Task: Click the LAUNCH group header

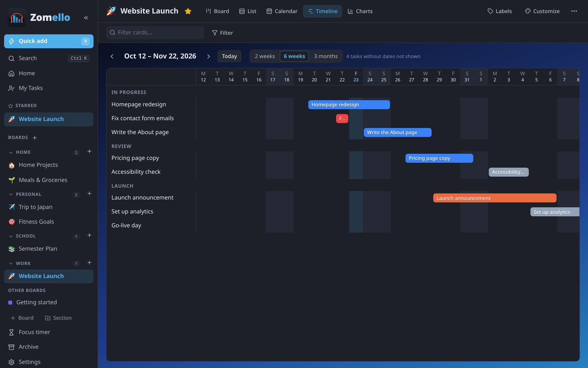Action: (122, 186)
